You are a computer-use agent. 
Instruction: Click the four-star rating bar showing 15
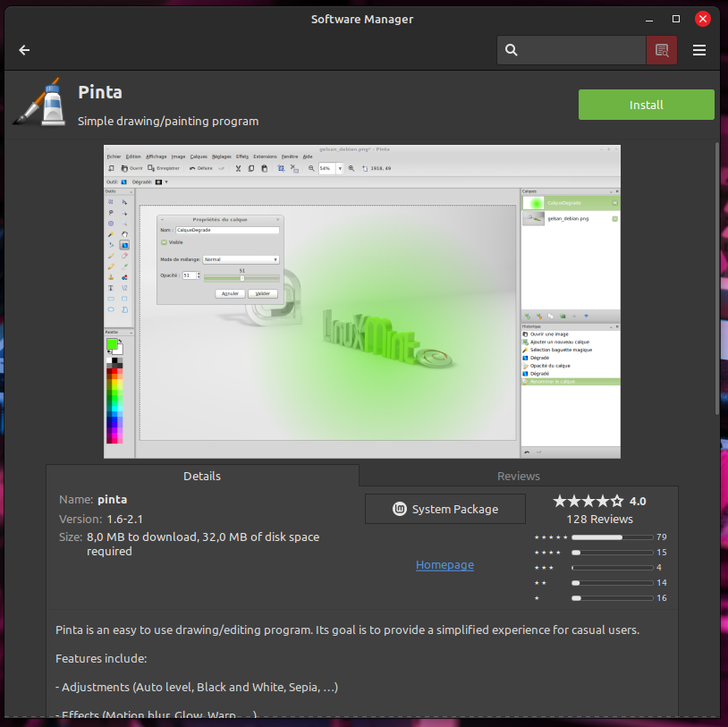click(613, 553)
